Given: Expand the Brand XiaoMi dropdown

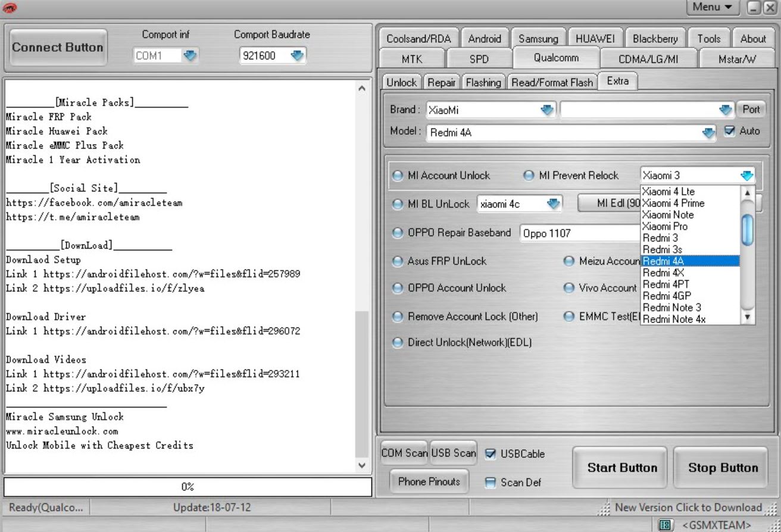Looking at the screenshot, I should [x=547, y=110].
